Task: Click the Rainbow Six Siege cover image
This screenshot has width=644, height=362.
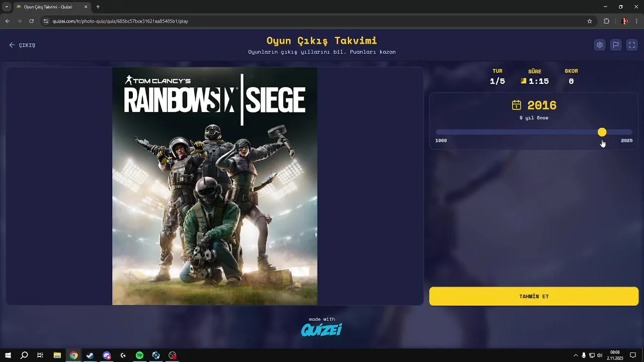Action: coord(215,186)
